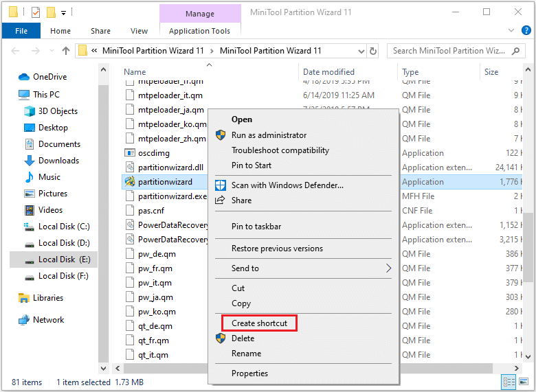536x392 pixels.
Task: Click the sidebar scroll down arrow
Action: coord(103,368)
